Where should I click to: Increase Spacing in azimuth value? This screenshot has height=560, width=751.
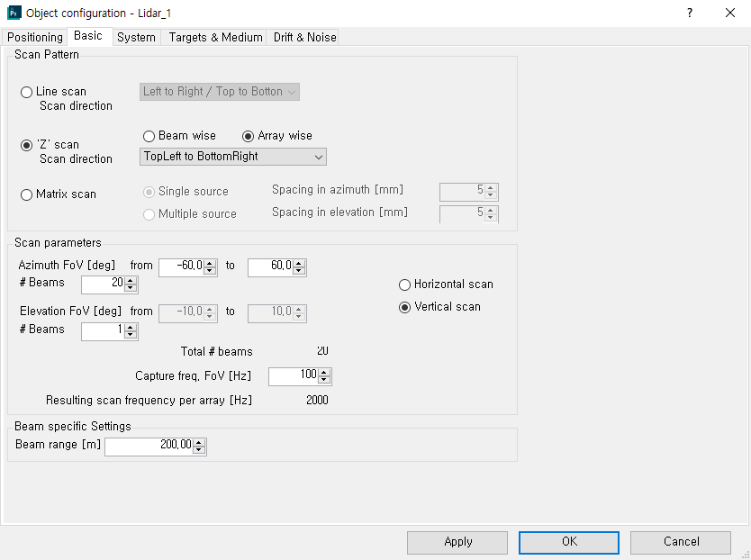(491, 188)
